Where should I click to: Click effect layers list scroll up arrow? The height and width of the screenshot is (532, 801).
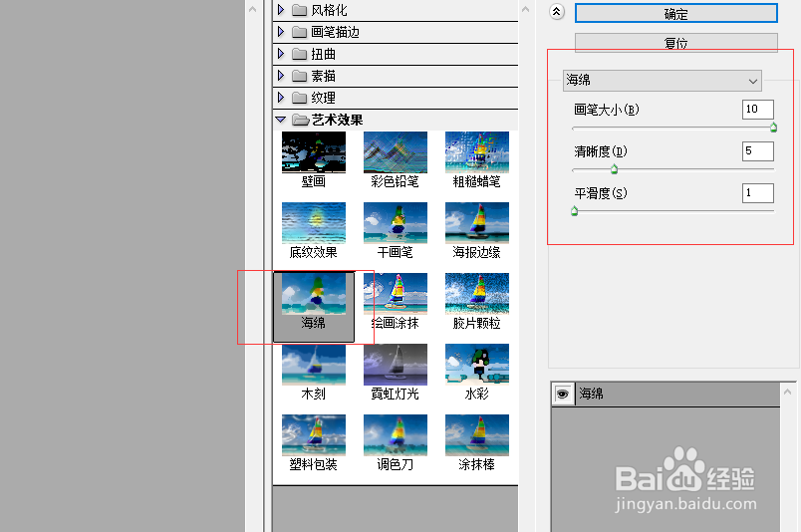pos(787,392)
